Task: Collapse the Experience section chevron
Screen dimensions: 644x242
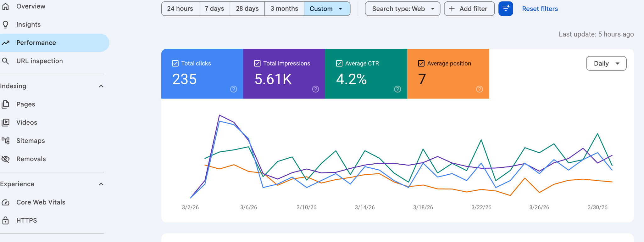Action: point(101,184)
